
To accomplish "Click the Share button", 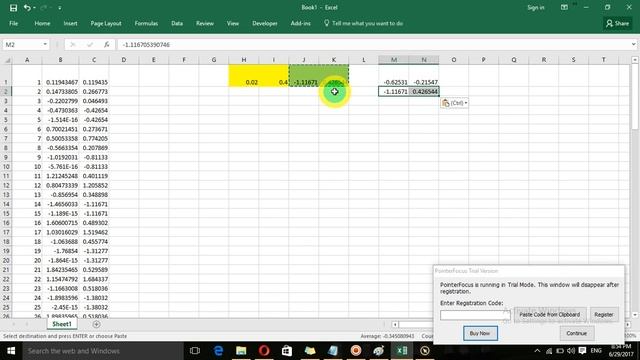I will [617, 23].
